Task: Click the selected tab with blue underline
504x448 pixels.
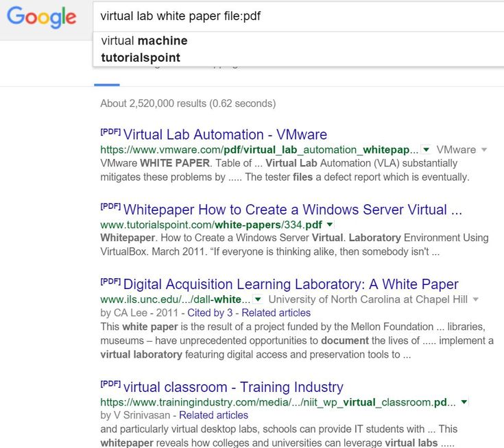Action: (107, 85)
